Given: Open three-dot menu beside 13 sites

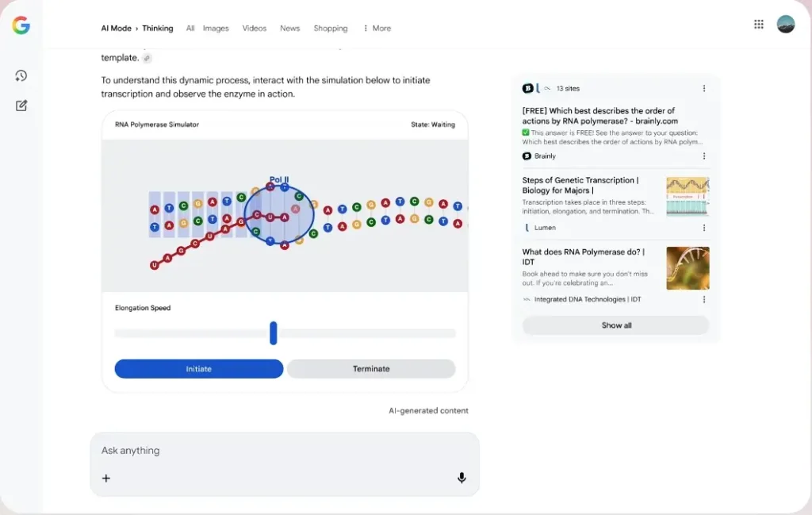Looking at the screenshot, I should (704, 89).
